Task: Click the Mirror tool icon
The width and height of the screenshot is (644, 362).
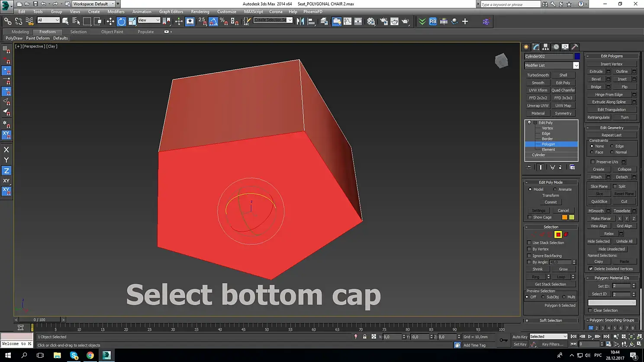Action: tap(300, 21)
